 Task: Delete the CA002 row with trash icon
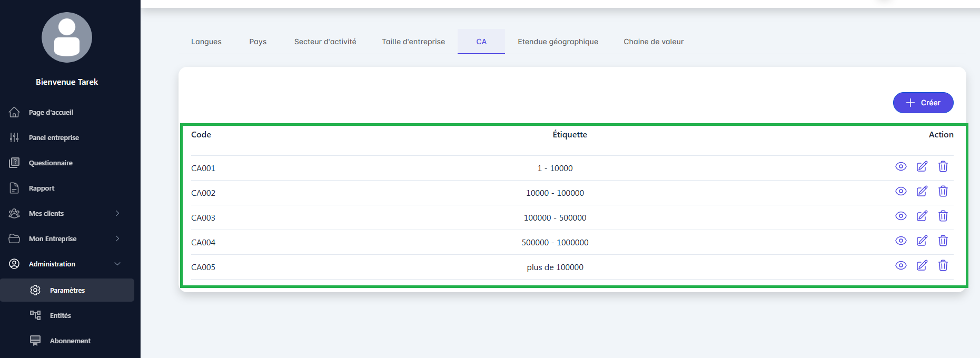[943, 192]
